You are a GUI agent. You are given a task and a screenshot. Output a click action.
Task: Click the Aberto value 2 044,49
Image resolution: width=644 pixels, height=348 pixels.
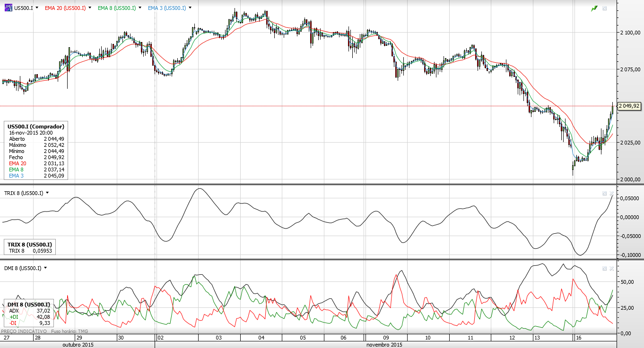tap(54, 139)
